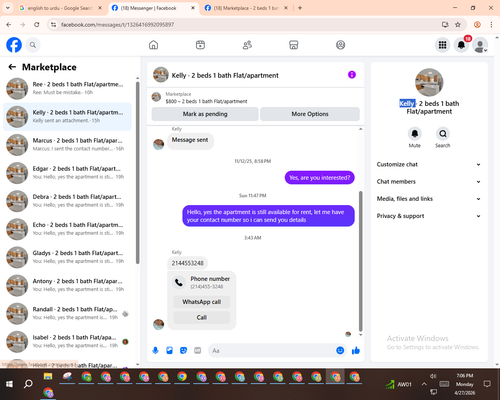Switch to Marketplace 2 beds browser tab
The height and width of the screenshot is (400, 500).
(x=246, y=8)
